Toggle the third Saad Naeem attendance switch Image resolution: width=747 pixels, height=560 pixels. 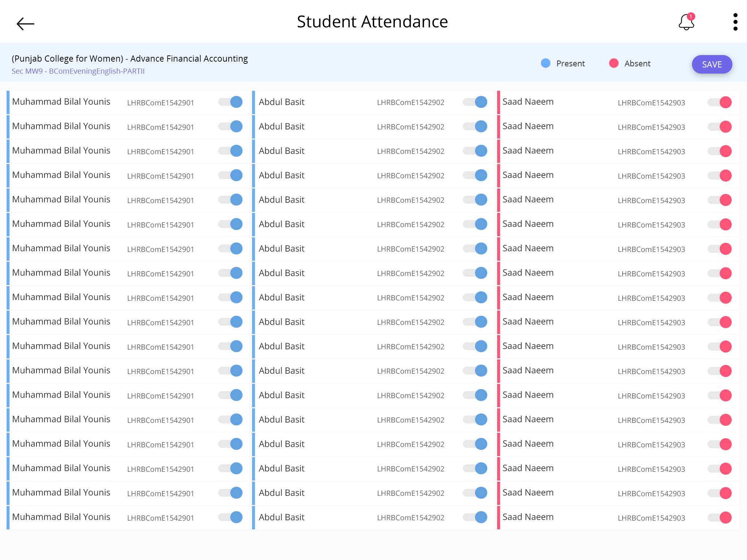point(720,151)
